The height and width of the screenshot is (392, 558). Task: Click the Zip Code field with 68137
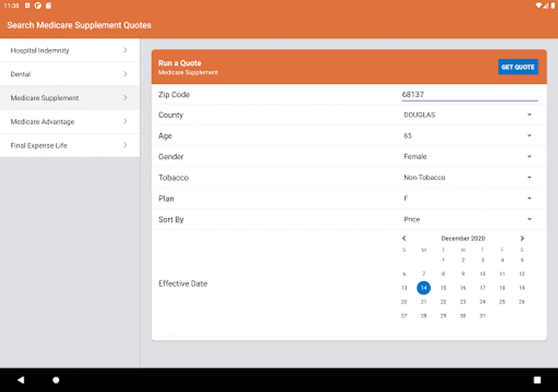click(x=470, y=95)
